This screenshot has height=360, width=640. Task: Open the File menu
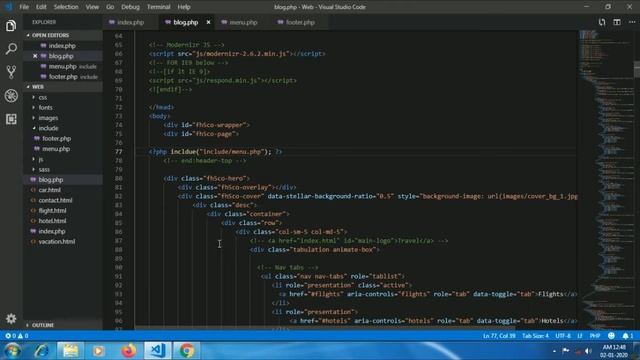[24, 7]
